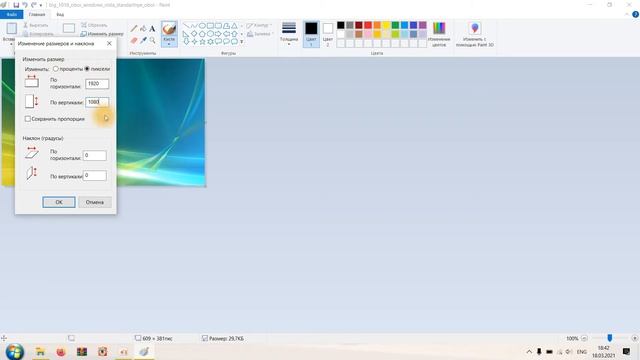Select the Цвет 1 foreground color box
The width and height of the screenshot is (640, 360).
(x=311, y=34)
